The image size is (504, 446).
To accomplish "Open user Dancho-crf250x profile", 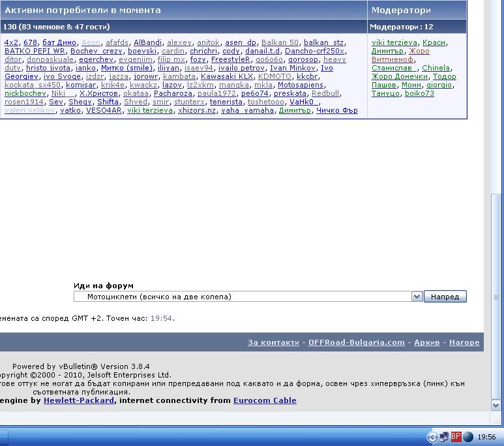I will point(314,51).
